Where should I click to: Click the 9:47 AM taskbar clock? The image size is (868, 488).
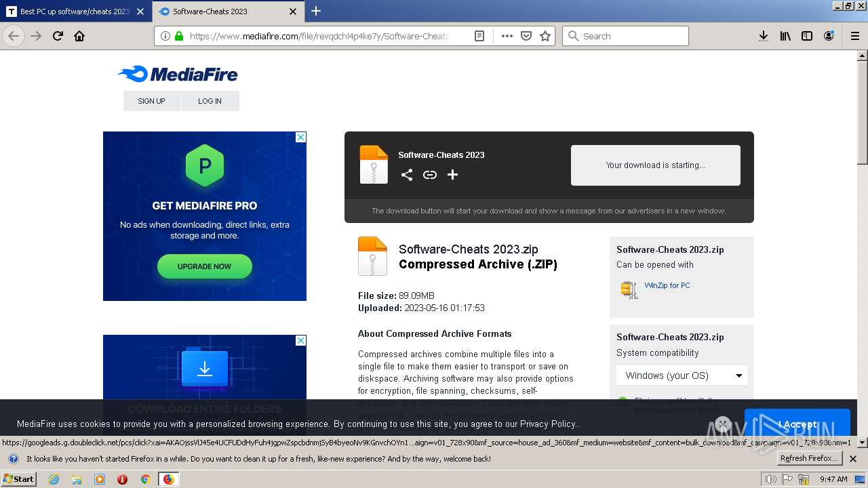click(x=833, y=479)
